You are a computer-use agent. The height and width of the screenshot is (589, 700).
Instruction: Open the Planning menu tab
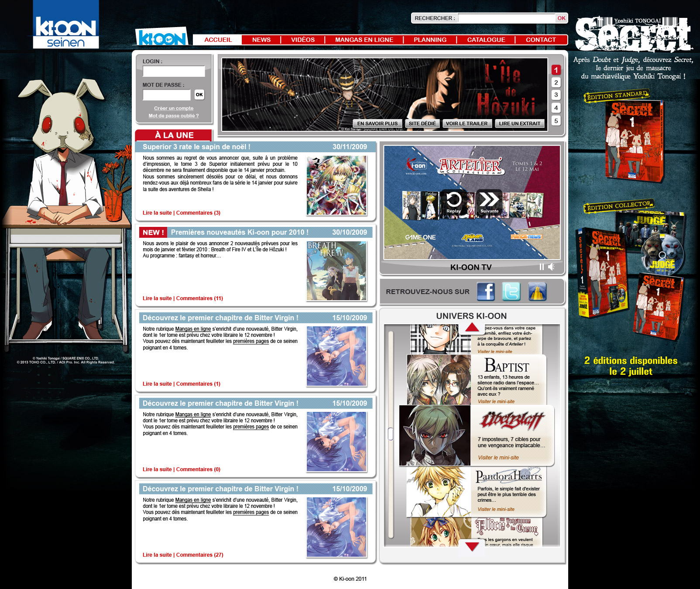tap(430, 40)
